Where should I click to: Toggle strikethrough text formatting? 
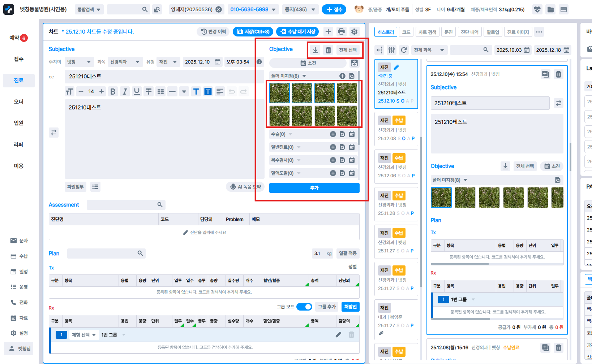click(149, 91)
